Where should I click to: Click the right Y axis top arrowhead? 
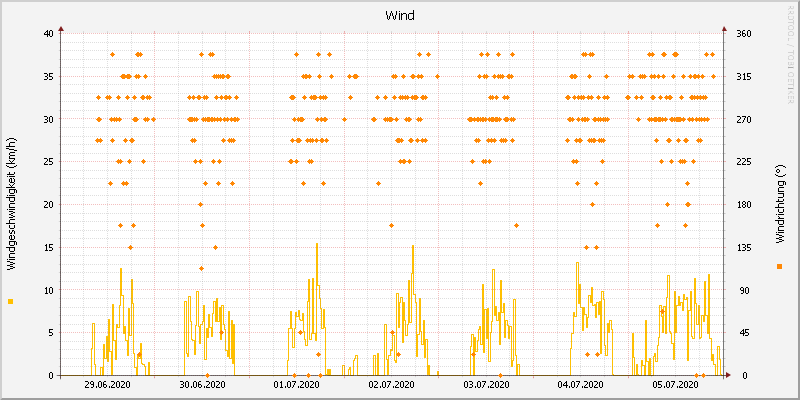723,29
